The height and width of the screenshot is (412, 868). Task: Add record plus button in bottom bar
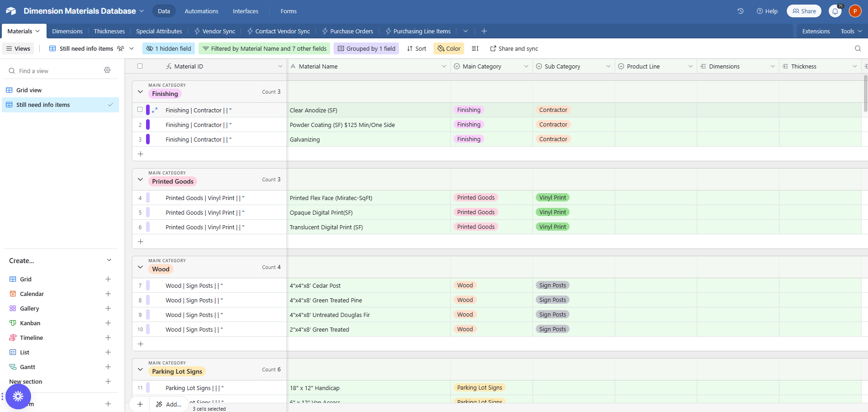140,404
